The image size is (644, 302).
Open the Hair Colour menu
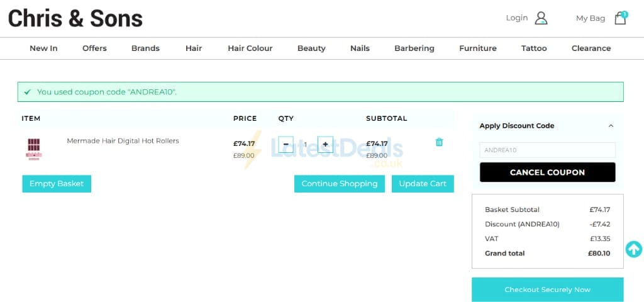tap(250, 48)
